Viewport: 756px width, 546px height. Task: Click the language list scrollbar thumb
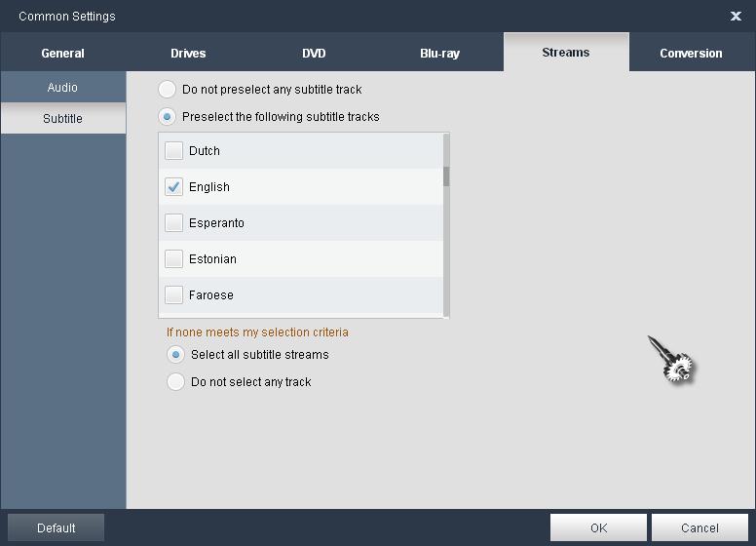tap(446, 176)
